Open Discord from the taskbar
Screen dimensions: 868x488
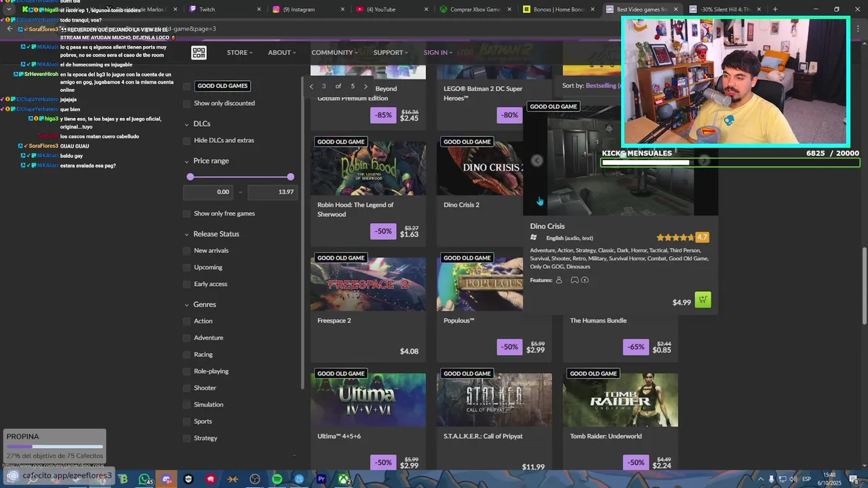point(166,479)
